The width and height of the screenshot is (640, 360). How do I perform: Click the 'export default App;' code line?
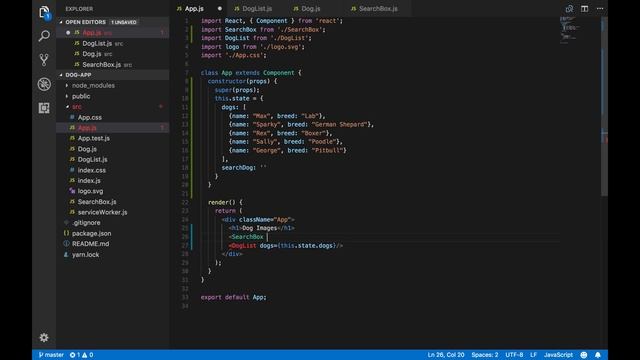233,297
